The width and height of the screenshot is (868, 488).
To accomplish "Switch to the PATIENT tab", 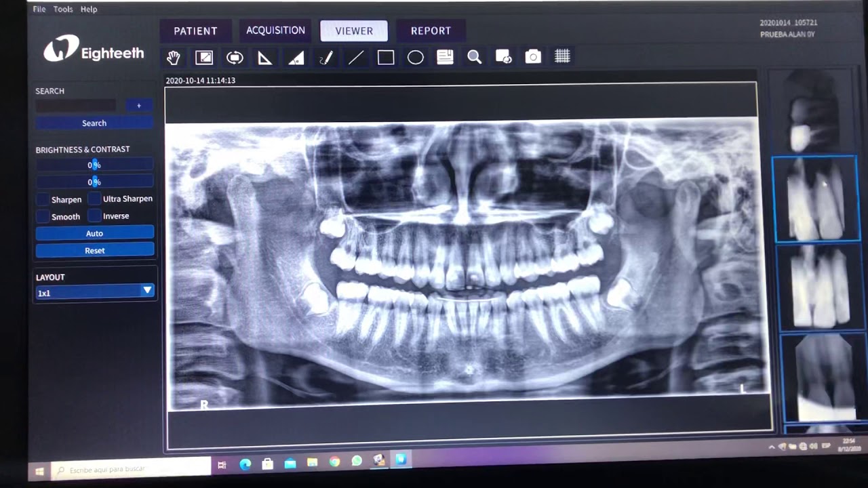I will tap(195, 31).
